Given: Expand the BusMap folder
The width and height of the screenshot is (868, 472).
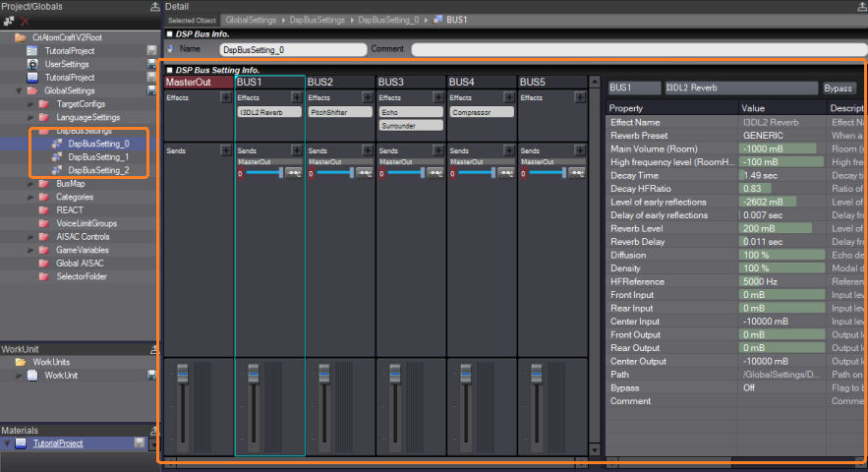Looking at the screenshot, I should 31,184.
